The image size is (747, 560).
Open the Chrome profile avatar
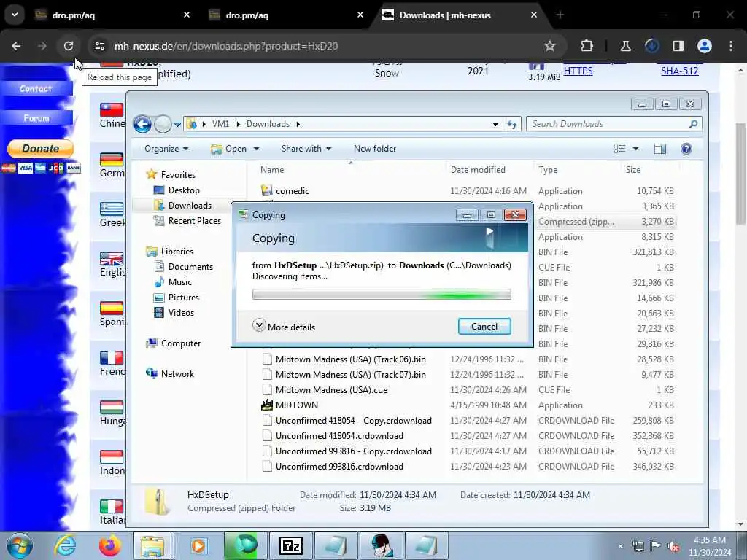pyautogui.click(x=704, y=46)
